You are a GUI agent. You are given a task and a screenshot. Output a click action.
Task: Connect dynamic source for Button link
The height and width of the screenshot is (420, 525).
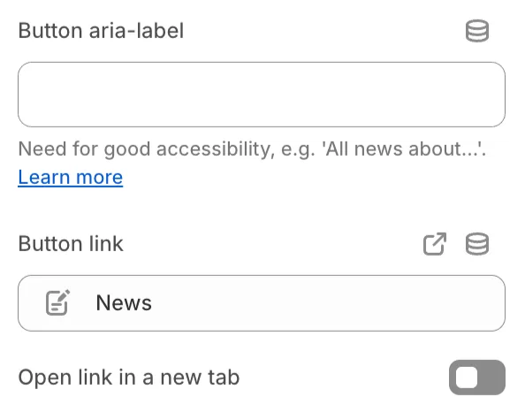(477, 244)
